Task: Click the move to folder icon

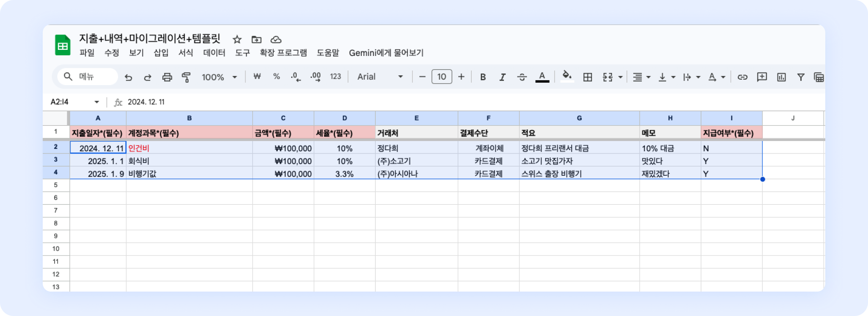Action: click(x=256, y=40)
